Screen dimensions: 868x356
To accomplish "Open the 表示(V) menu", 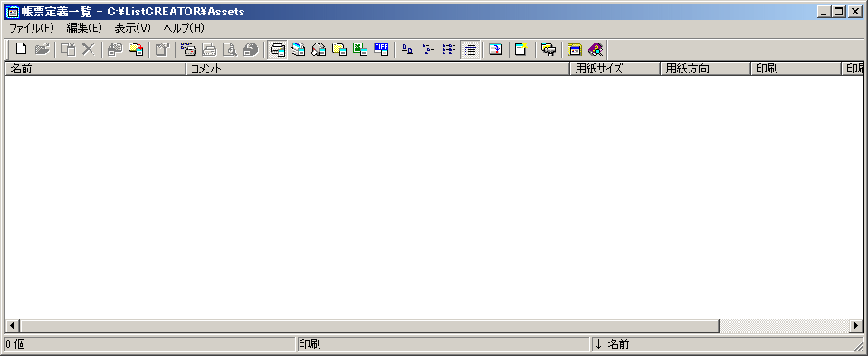I will (x=132, y=28).
